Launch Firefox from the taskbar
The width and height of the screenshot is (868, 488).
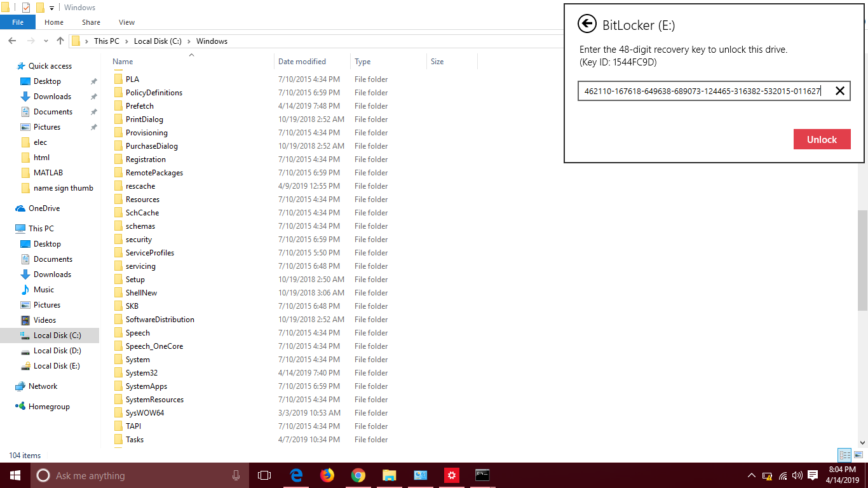click(x=327, y=475)
